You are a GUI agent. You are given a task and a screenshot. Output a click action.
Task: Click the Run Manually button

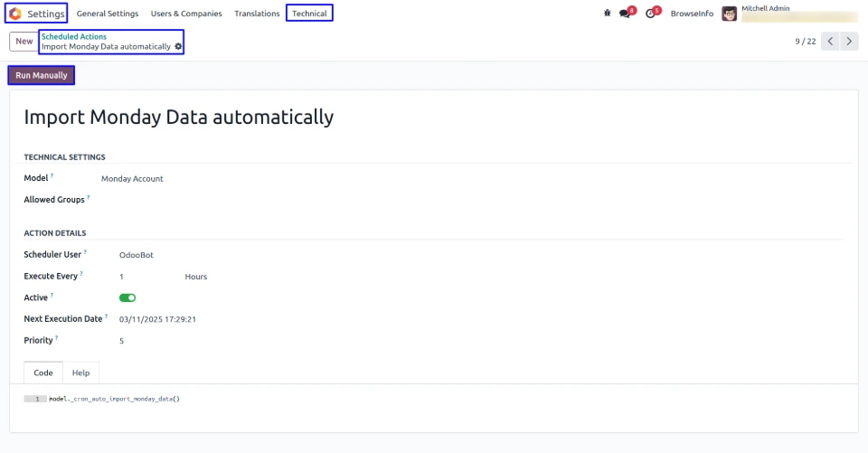(x=42, y=75)
